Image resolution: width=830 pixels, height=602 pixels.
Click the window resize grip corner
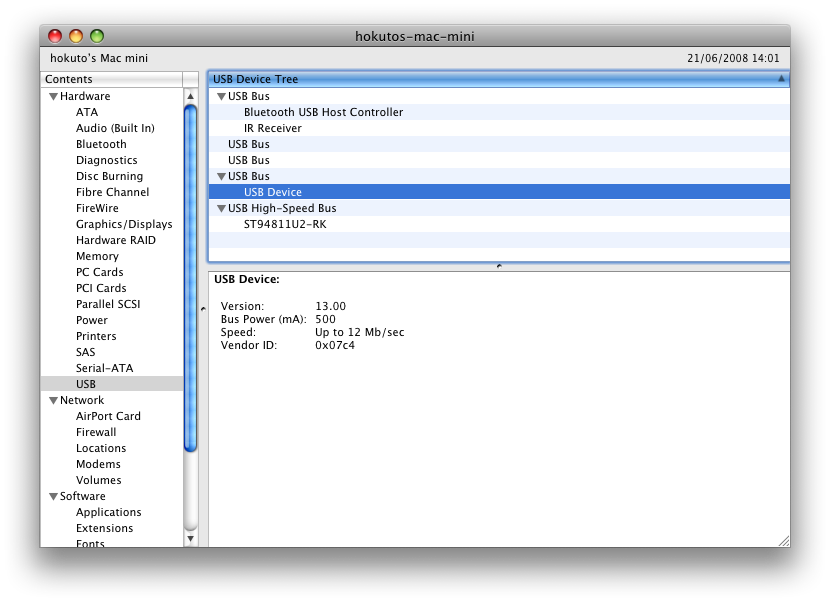tap(784, 541)
